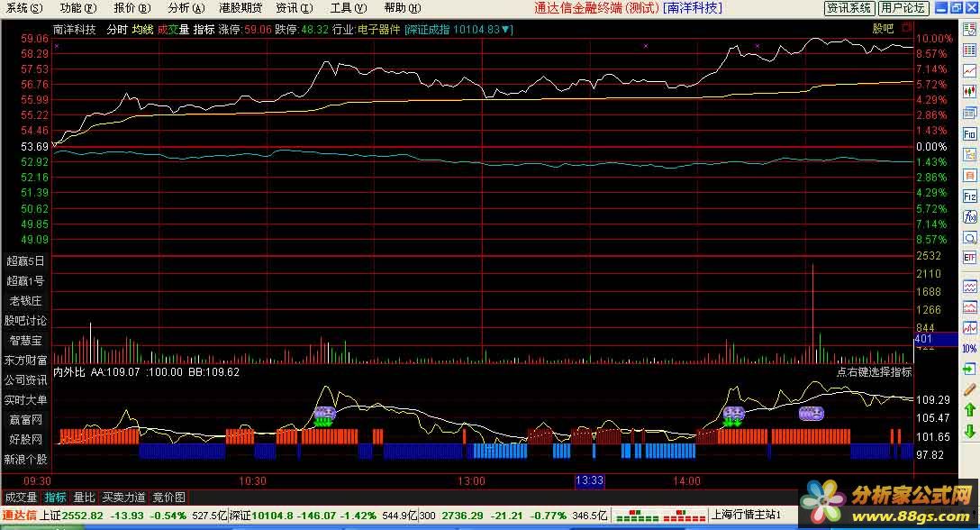The image size is (980, 530).
Task: Open the 资讯(I) menu
Action: [x=295, y=8]
